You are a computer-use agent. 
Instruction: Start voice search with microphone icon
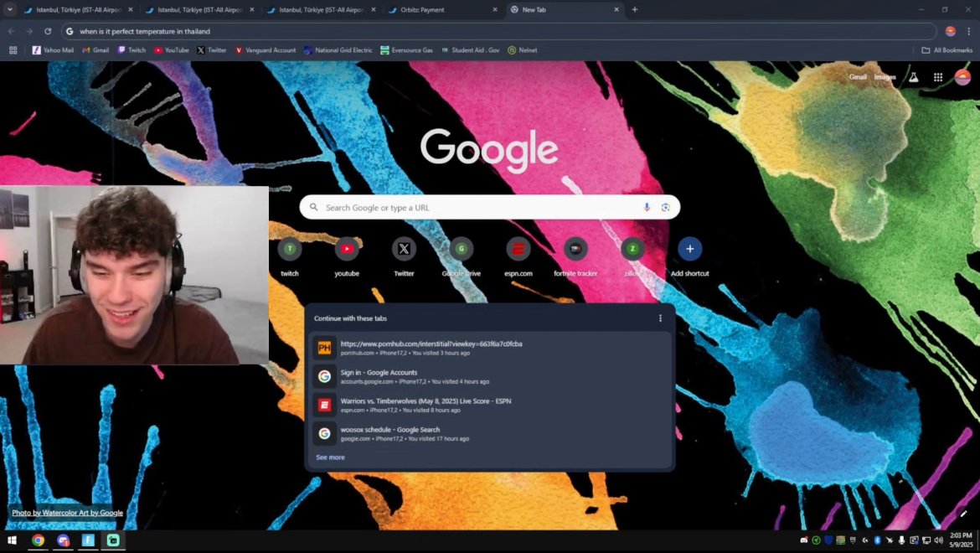(647, 208)
